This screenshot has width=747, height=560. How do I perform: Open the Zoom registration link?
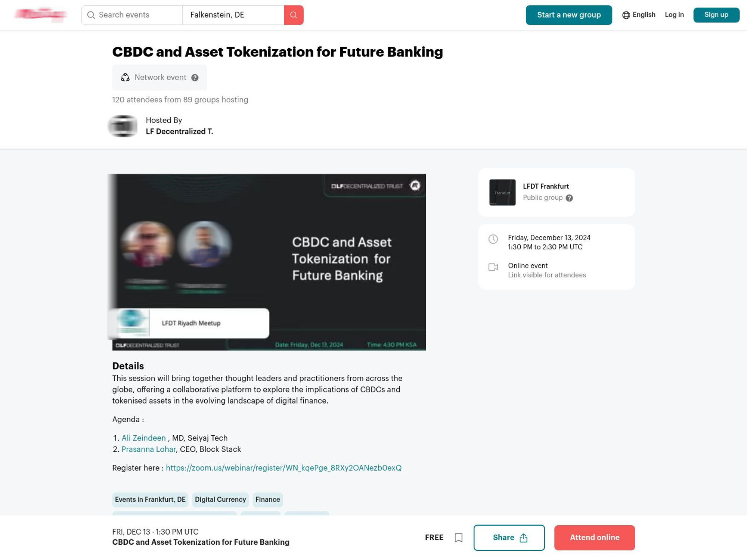(283, 468)
